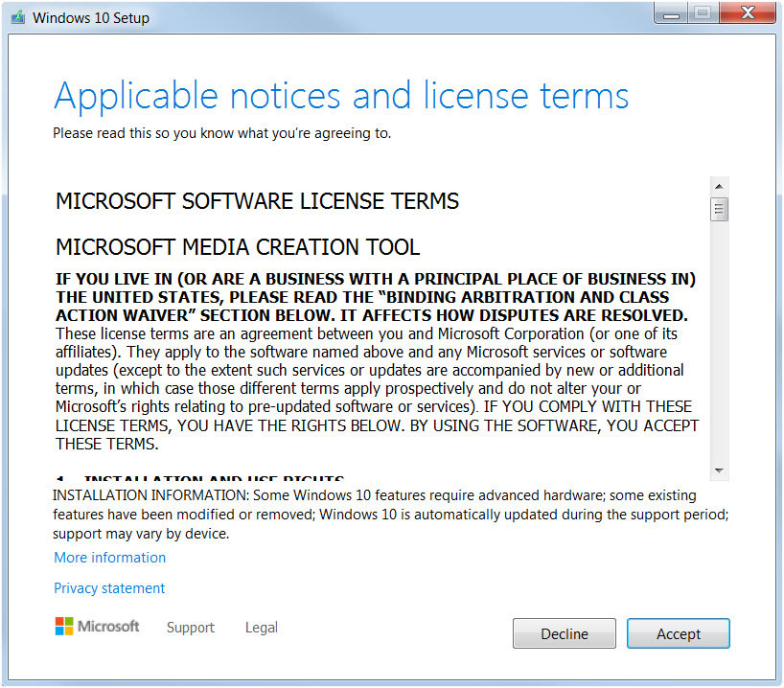Image resolution: width=784 pixels, height=688 pixels.
Task: Open the More information link
Action: (109, 558)
